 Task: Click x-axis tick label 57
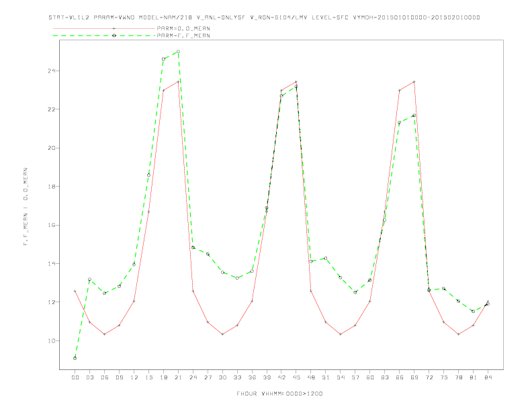pyautogui.click(x=355, y=377)
